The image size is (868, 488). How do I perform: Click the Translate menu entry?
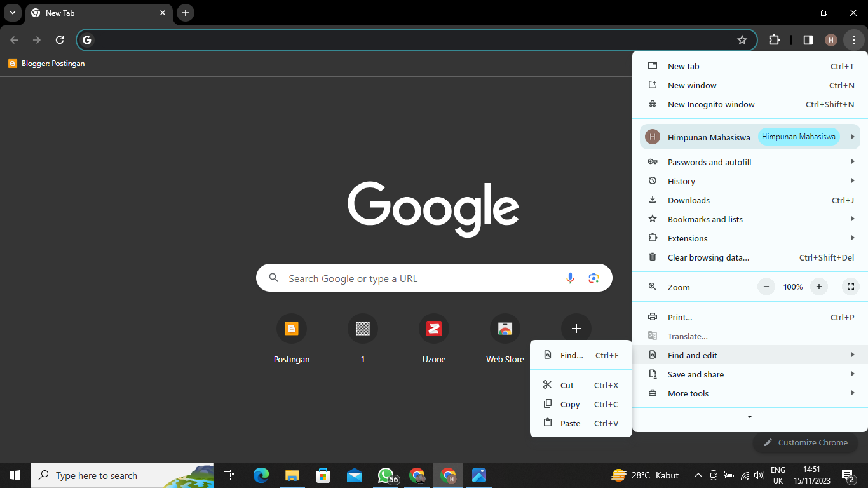(750, 336)
